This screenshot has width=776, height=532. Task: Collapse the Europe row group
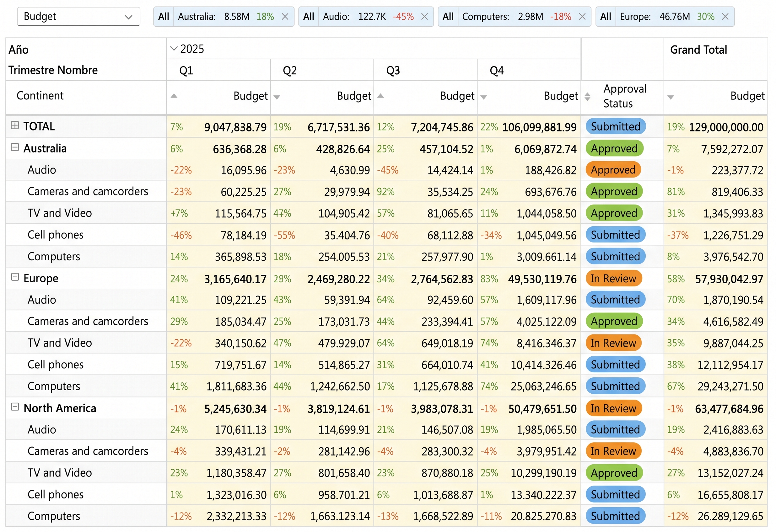(x=15, y=277)
